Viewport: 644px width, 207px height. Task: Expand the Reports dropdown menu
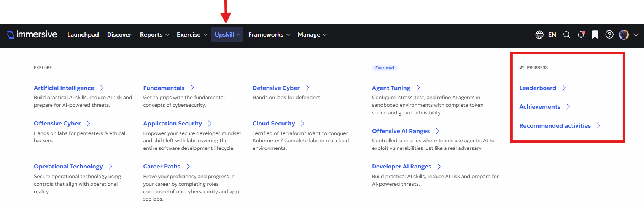[154, 35]
